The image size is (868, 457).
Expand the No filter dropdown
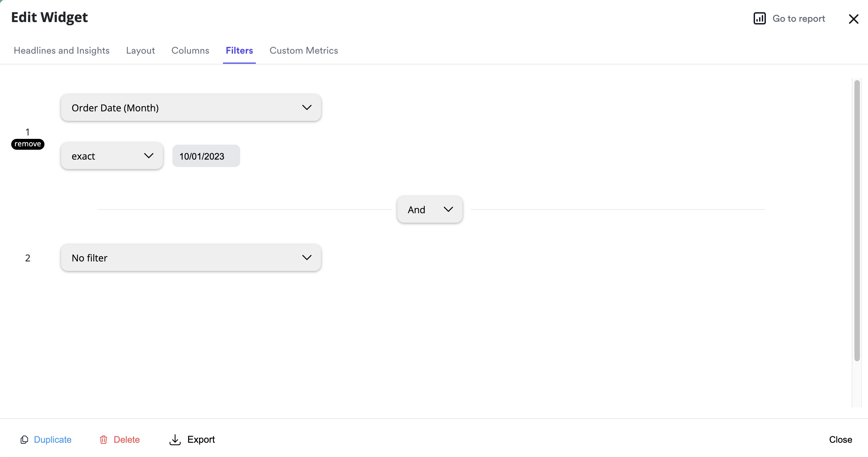[x=191, y=258]
